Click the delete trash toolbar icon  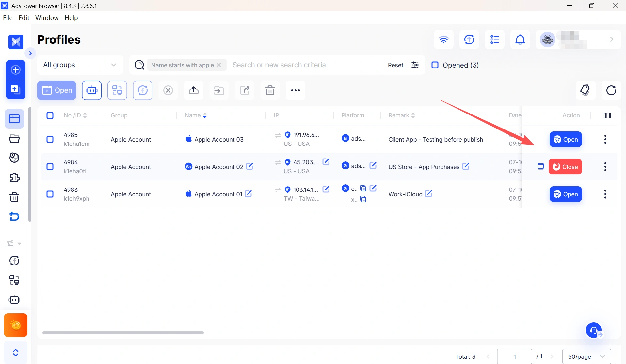270,90
